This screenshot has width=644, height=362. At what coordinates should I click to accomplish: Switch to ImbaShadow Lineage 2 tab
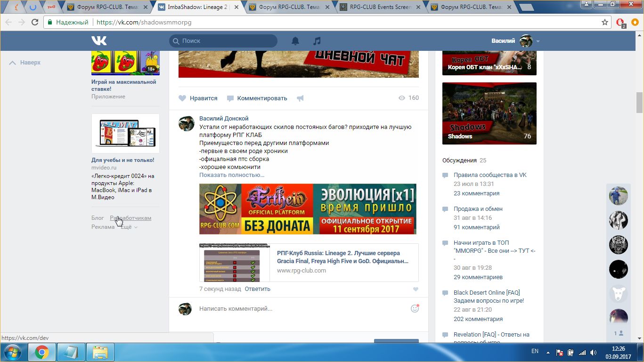pos(198,7)
